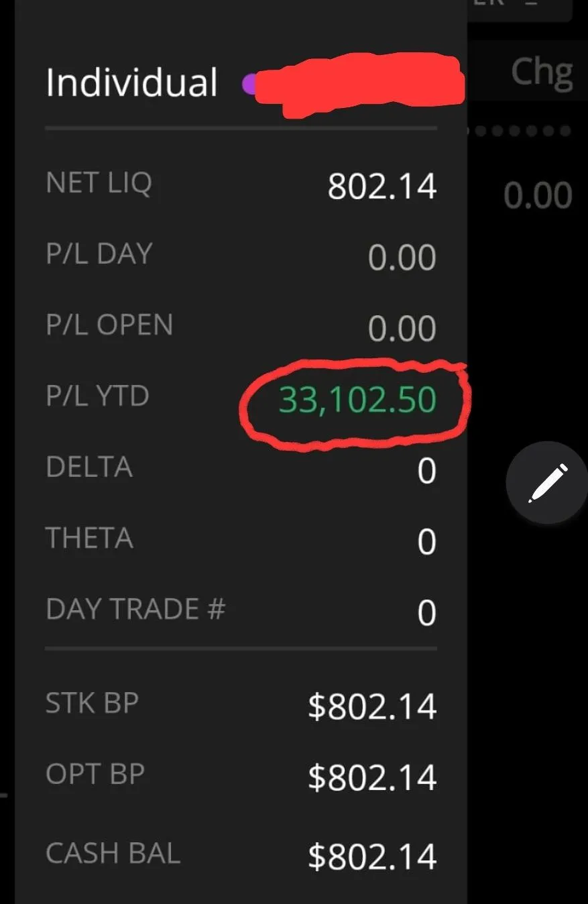
Task: Select the P/L OPEN row
Action: tap(241, 327)
